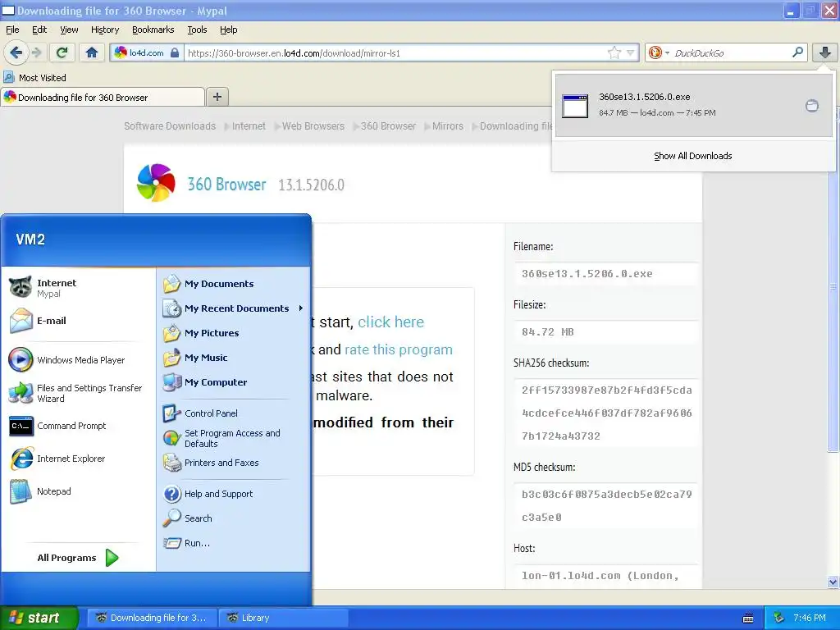Open My Pictures
This screenshot has height=630, width=840.
click(x=234, y=333)
